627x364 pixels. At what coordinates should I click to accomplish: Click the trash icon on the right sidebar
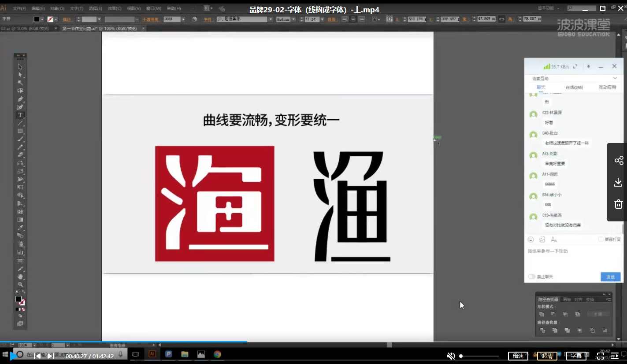pos(618,204)
